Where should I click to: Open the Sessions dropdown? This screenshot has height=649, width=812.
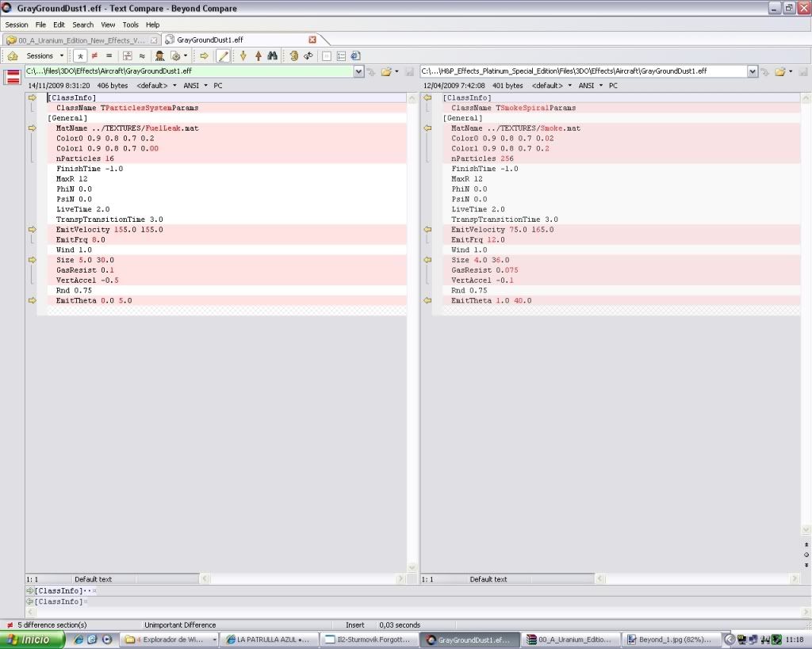pos(44,56)
